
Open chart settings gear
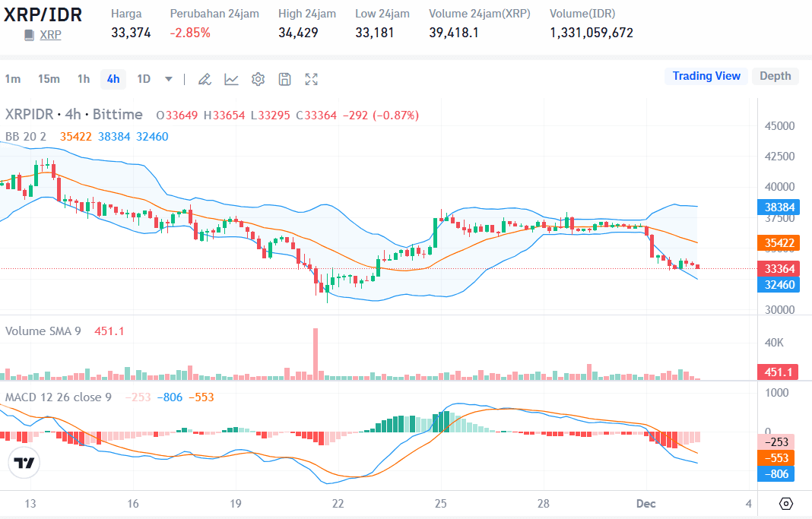coord(258,78)
